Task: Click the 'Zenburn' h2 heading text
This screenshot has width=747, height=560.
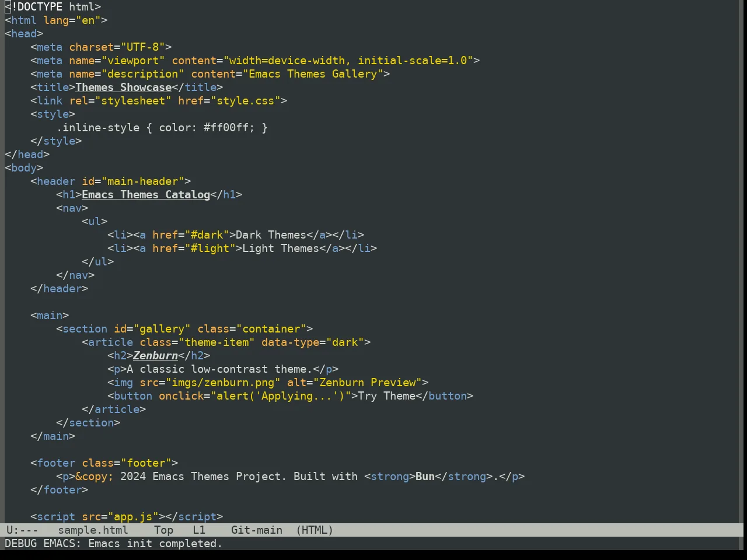Action: tap(155, 356)
